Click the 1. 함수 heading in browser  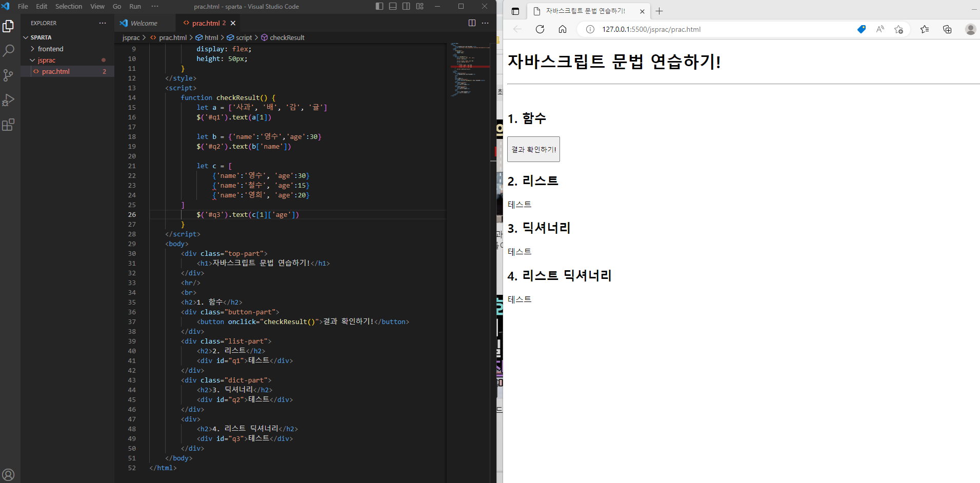[527, 118]
